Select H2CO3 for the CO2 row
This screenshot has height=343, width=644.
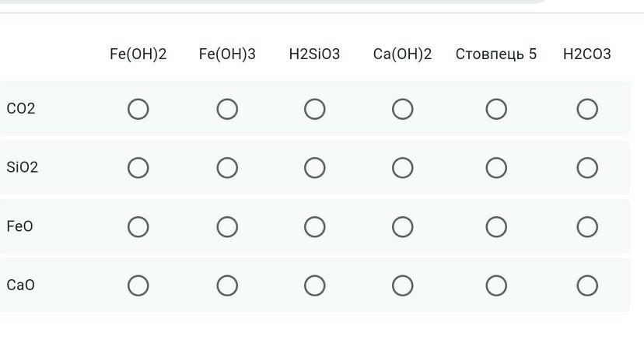coord(587,109)
